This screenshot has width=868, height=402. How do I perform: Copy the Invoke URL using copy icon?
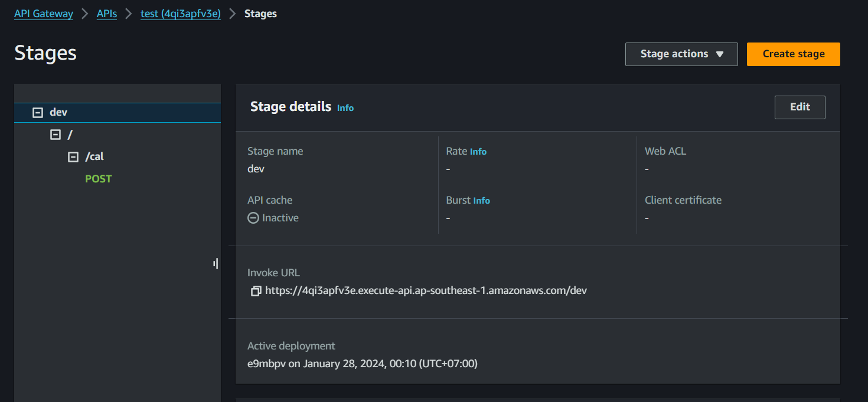256,290
